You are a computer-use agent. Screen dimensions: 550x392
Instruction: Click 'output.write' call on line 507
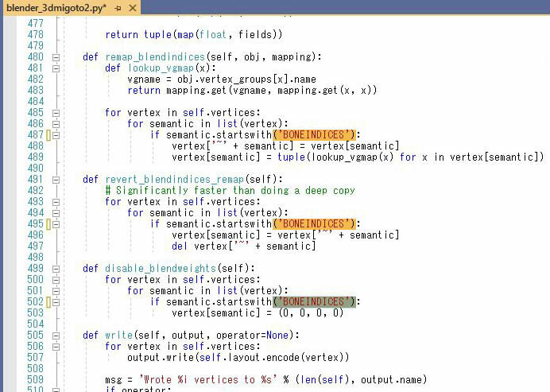click(x=161, y=358)
